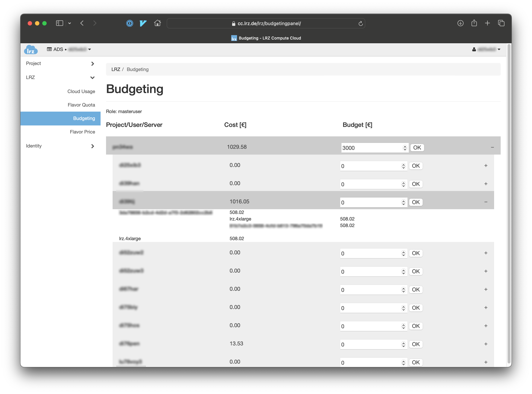Open Cloud Usage in sidebar
Image resolution: width=532 pixels, height=394 pixels.
coord(81,91)
